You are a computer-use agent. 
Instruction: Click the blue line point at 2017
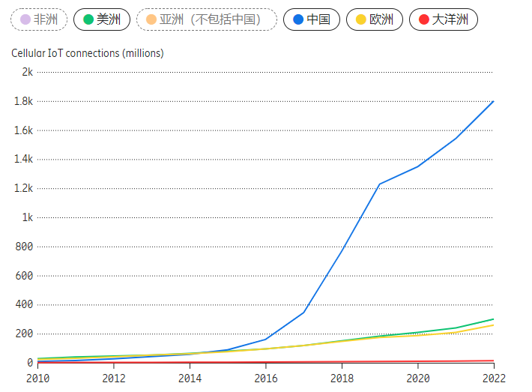click(x=303, y=313)
